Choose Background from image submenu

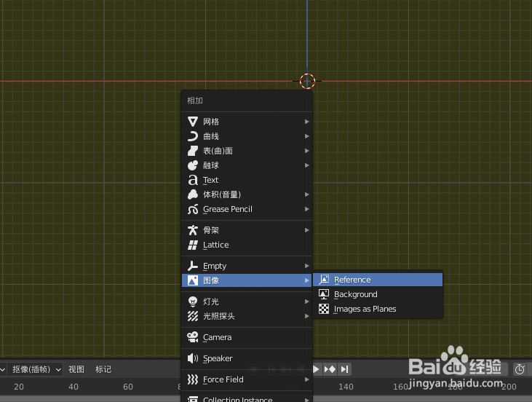coord(378,294)
